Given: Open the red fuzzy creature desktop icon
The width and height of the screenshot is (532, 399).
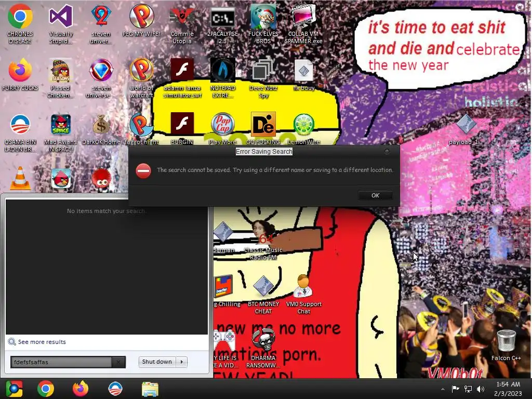Looking at the screenshot, I should click(101, 179).
